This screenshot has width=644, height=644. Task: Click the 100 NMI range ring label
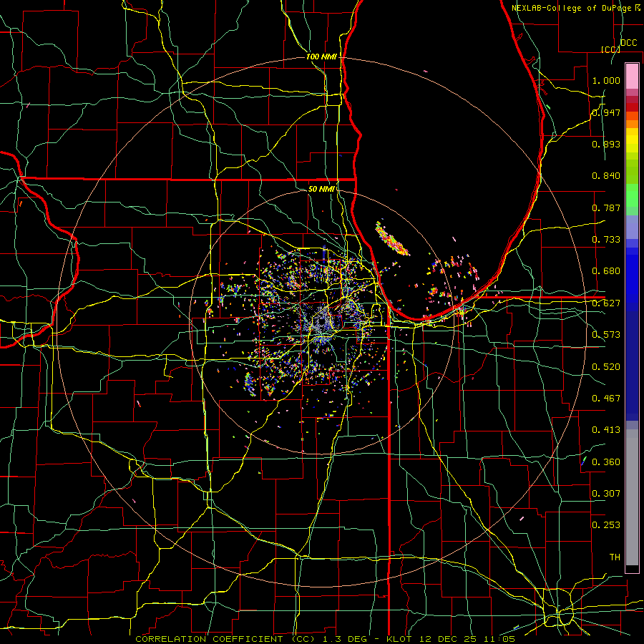[x=321, y=57]
